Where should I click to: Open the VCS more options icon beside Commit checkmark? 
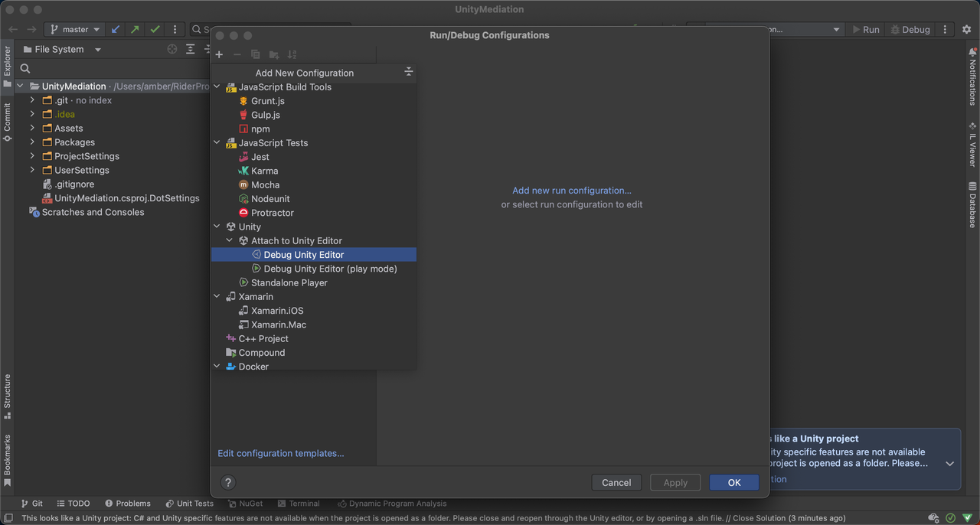click(x=175, y=29)
